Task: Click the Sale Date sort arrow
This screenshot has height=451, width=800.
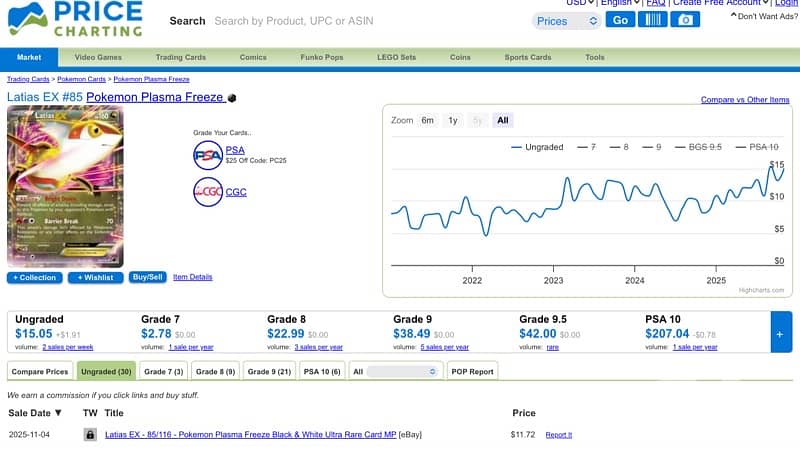Action: coord(58,412)
